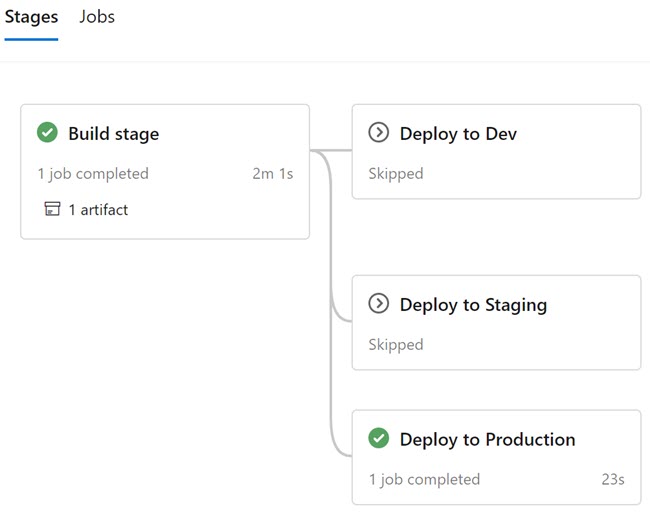
Task: Click the green checkmark on Deploy to Production
Action: pyautogui.click(x=378, y=438)
